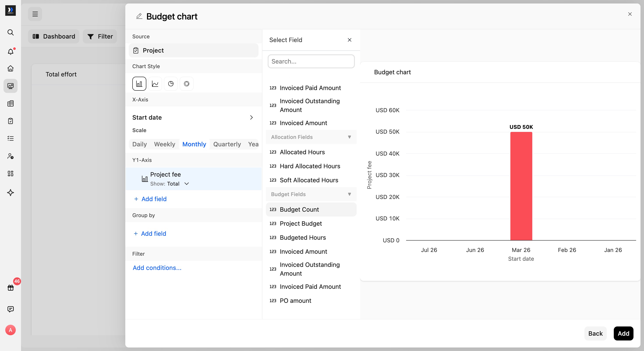Image resolution: width=644 pixels, height=351 pixels.
Task: Select PO amount field
Action: pos(311,301)
